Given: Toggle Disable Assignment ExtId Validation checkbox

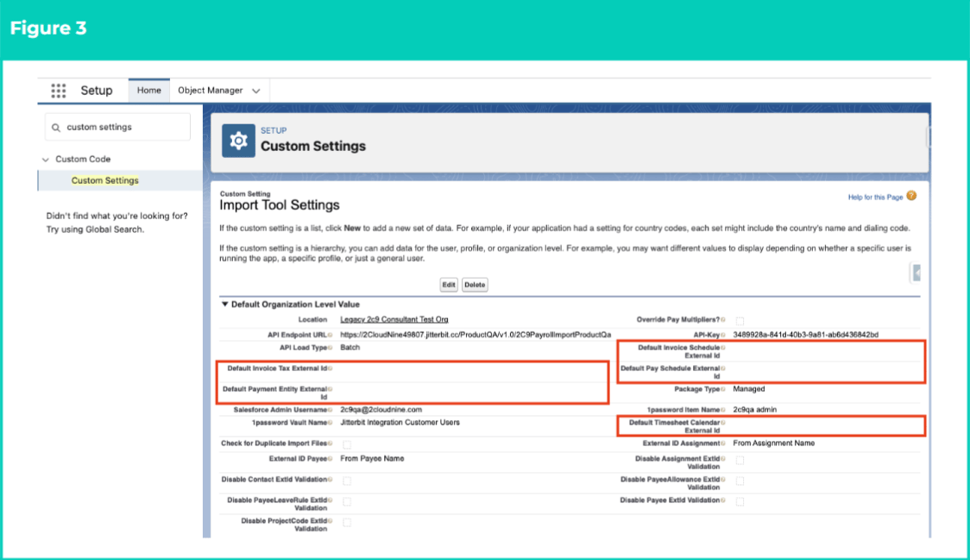Looking at the screenshot, I should click(740, 460).
